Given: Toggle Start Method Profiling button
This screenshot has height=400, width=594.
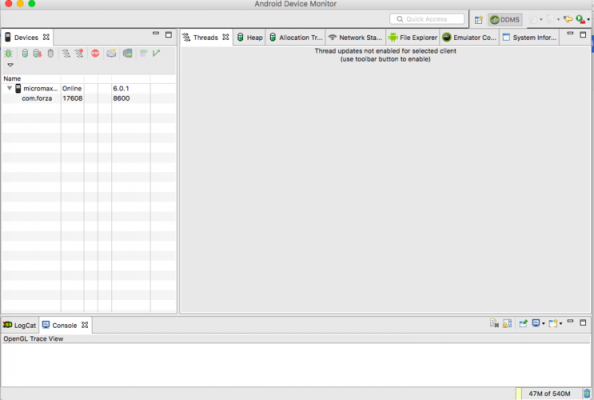Looking at the screenshot, I should (79, 53).
